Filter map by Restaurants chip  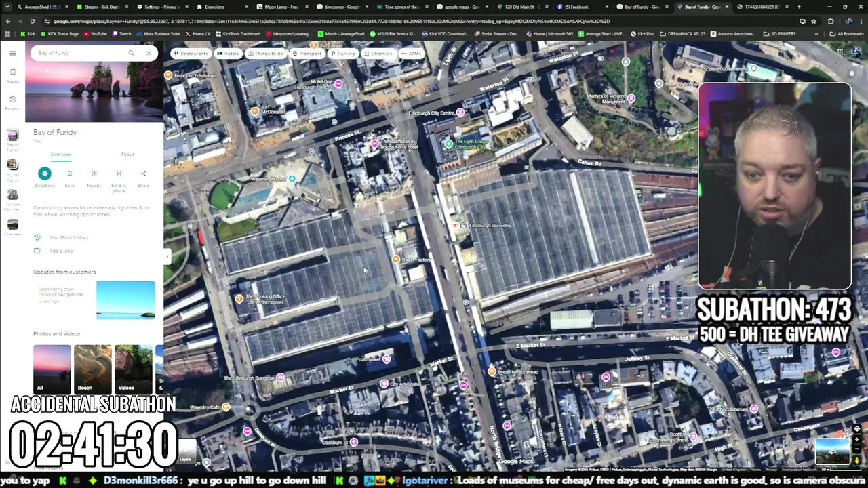pos(191,54)
